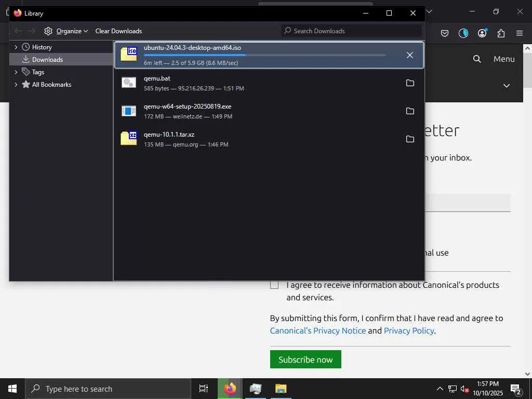Viewport: 532px width, 399px height.
Task: Open the Menu on the Ubuntu page
Action: 504,59
